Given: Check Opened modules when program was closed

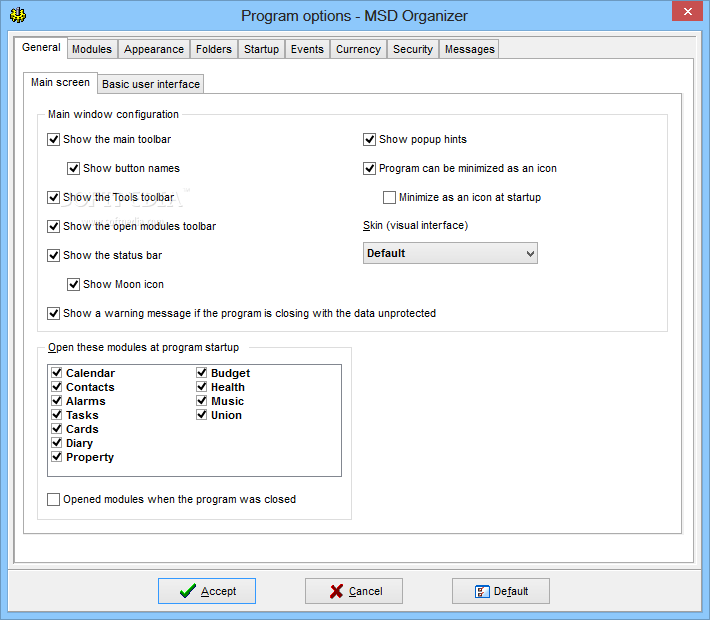Looking at the screenshot, I should coord(53,500).
